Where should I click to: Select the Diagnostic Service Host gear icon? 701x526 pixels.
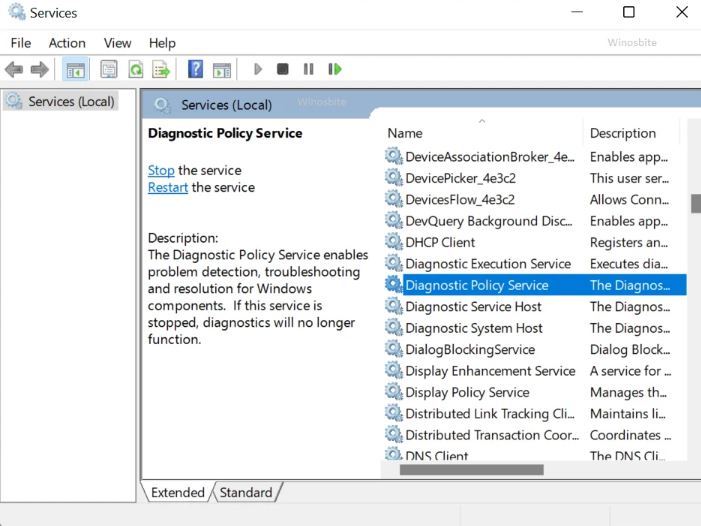pyautogui.click(x=393, y=306)
